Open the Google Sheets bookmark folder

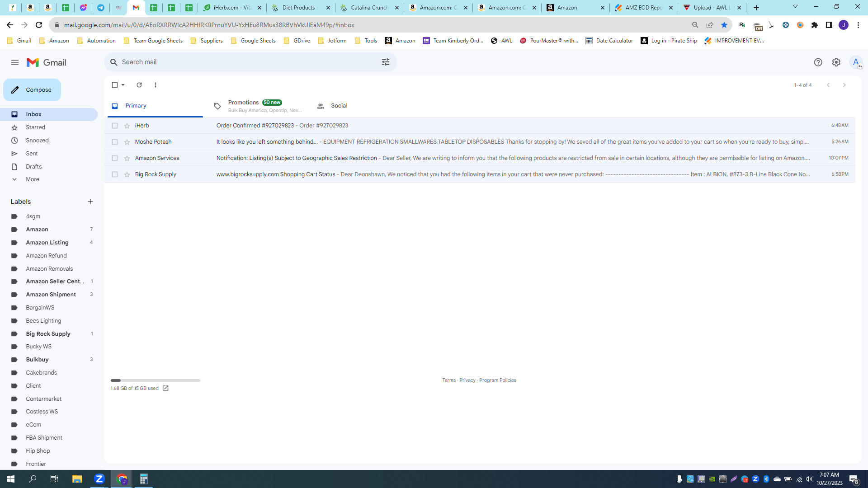[x=253, y=41]
